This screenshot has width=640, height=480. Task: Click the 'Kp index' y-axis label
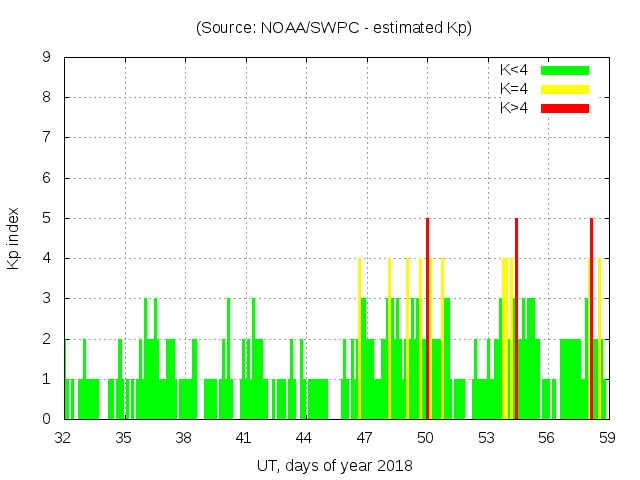pyautogui.click(x=14, y=238)
